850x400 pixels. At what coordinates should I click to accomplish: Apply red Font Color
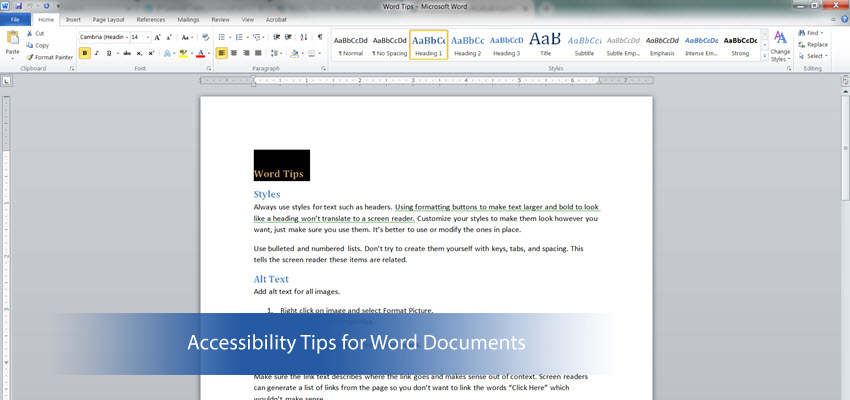201,53
